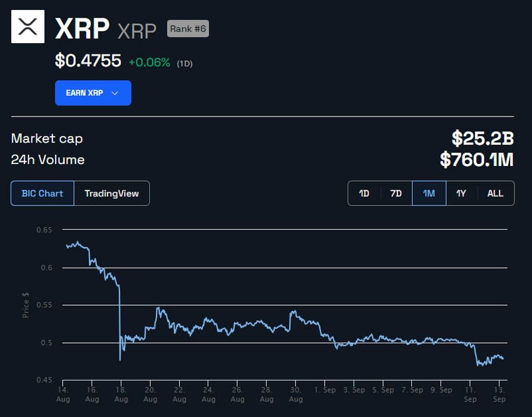Expand the EARN XRP dropdown chevron
The width and height of the screenshot is (532, 417).
click(114, 93)
